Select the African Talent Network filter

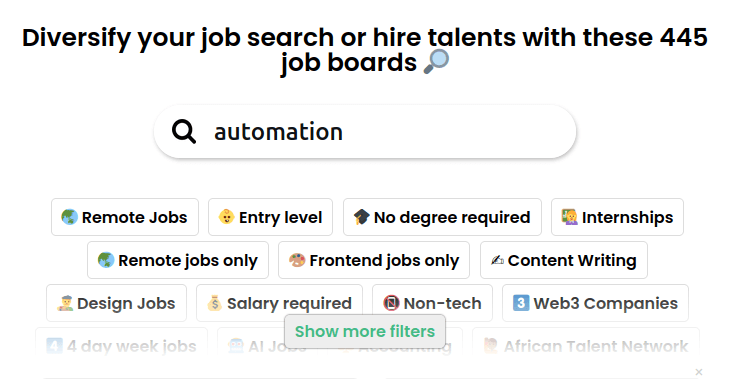[x=586, y=346]
